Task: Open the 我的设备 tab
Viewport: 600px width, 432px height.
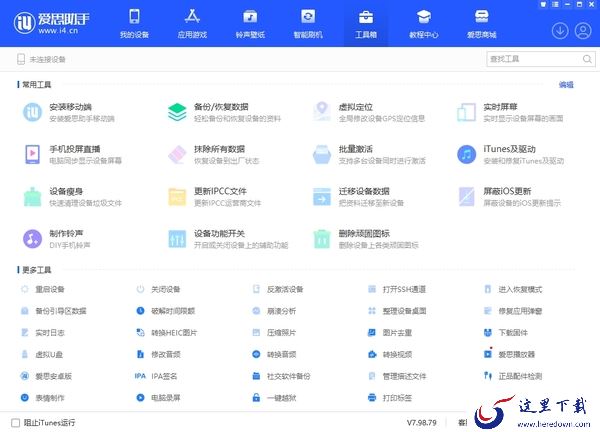Action: [134, 24]
